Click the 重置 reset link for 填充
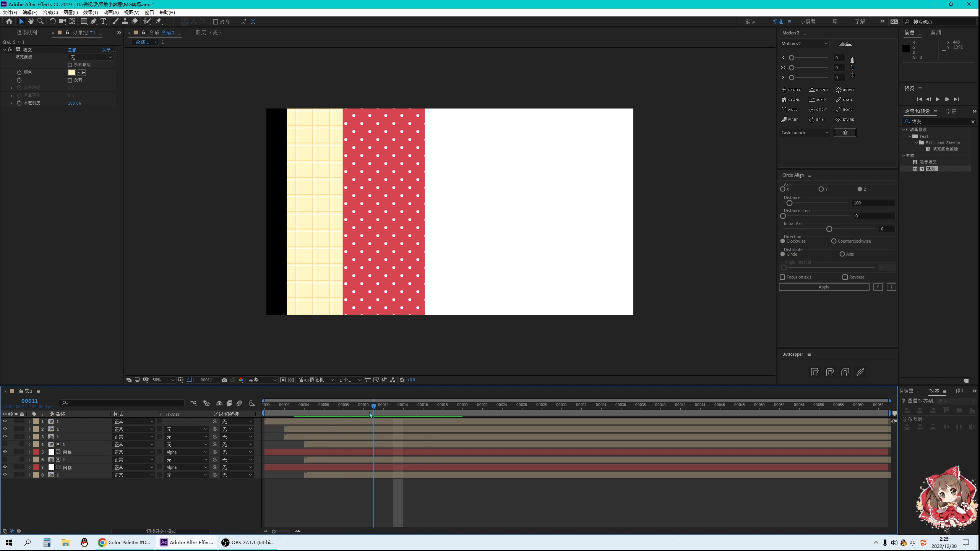Image resolution: width=980 pixels, height=551 pixels. point(72,50)
